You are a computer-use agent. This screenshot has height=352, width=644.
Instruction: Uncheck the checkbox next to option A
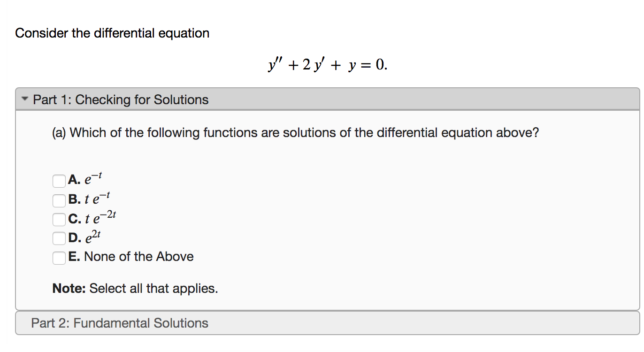pyautogui.click(x=59, y=181)
